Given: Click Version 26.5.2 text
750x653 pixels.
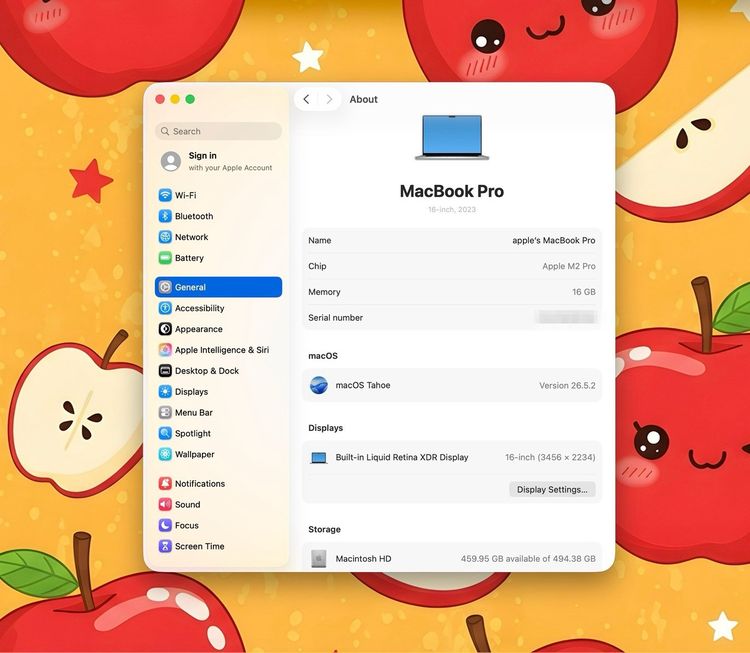Looking at the screenshot, I should coord(567,385).
